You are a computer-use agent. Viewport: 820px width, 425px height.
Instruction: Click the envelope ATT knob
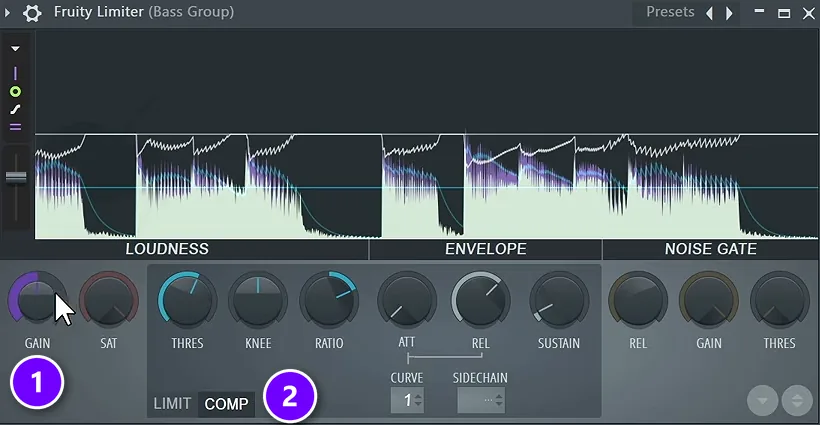click(x=407, y=300)
